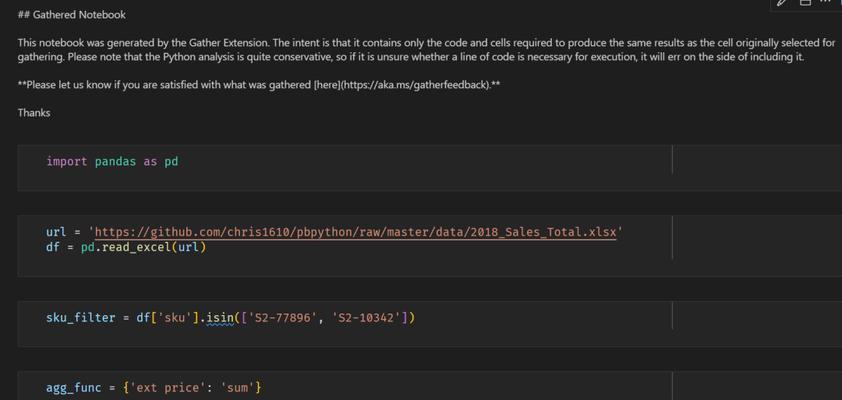Click the url variable assignment line

335,232
